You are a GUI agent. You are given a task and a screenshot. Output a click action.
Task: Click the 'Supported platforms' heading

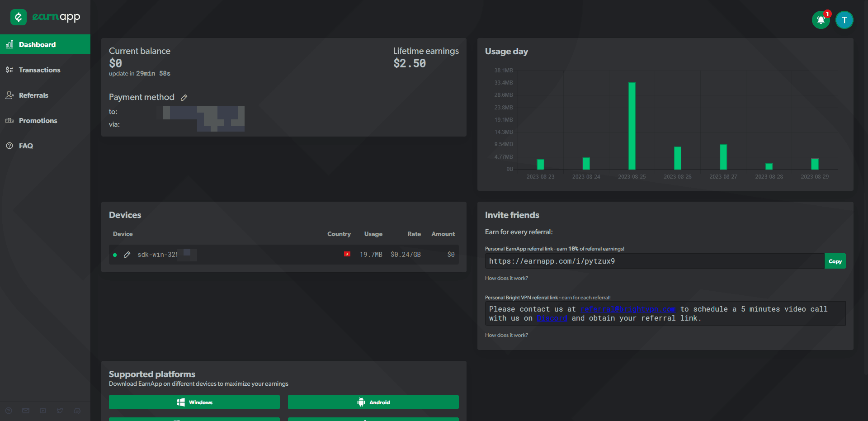pyautogui.click(x=152, y=374)
